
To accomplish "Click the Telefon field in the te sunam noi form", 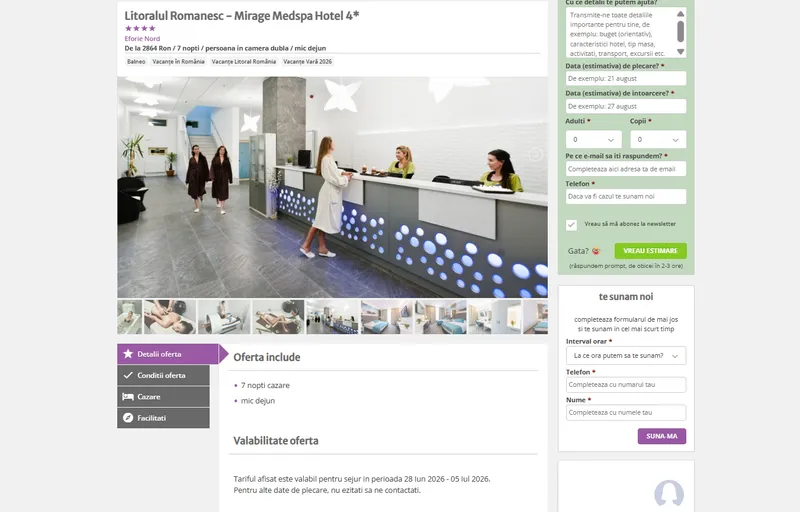I will point(626,385).
